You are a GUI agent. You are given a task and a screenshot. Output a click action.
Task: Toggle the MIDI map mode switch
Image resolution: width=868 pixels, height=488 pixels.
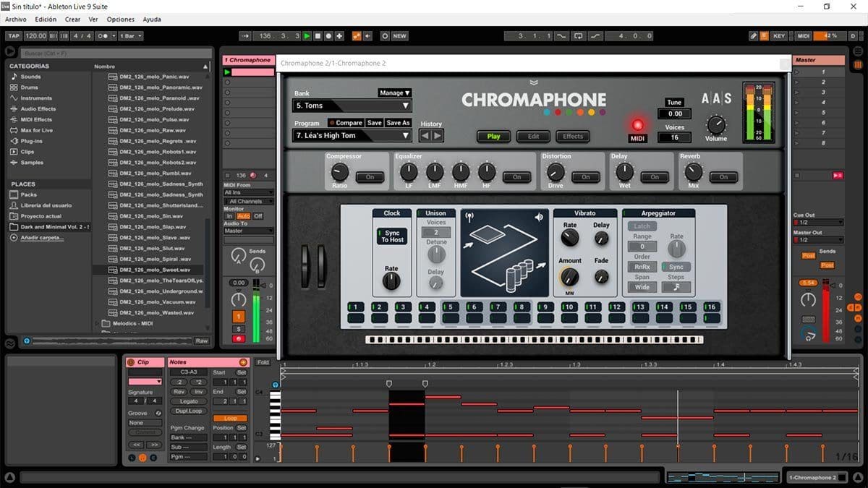tap(804, 35)
